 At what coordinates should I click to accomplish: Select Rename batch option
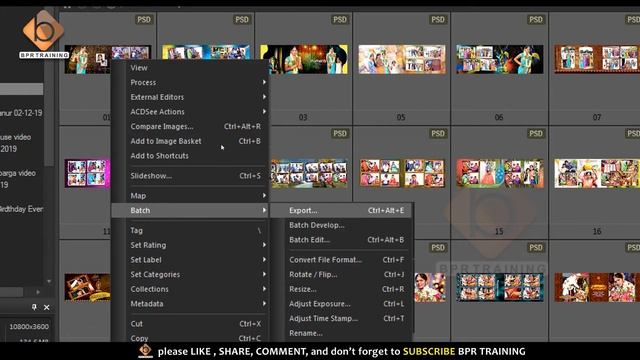[x=341, y=333]
